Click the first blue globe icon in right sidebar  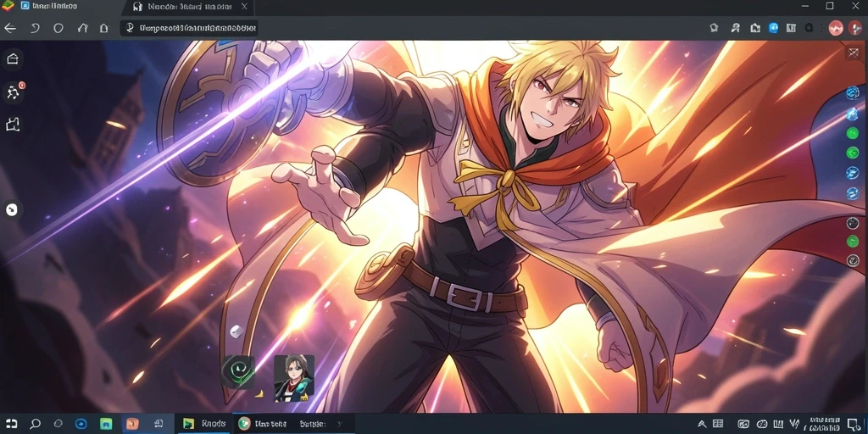pyautogui.click(x=853, y=92)
